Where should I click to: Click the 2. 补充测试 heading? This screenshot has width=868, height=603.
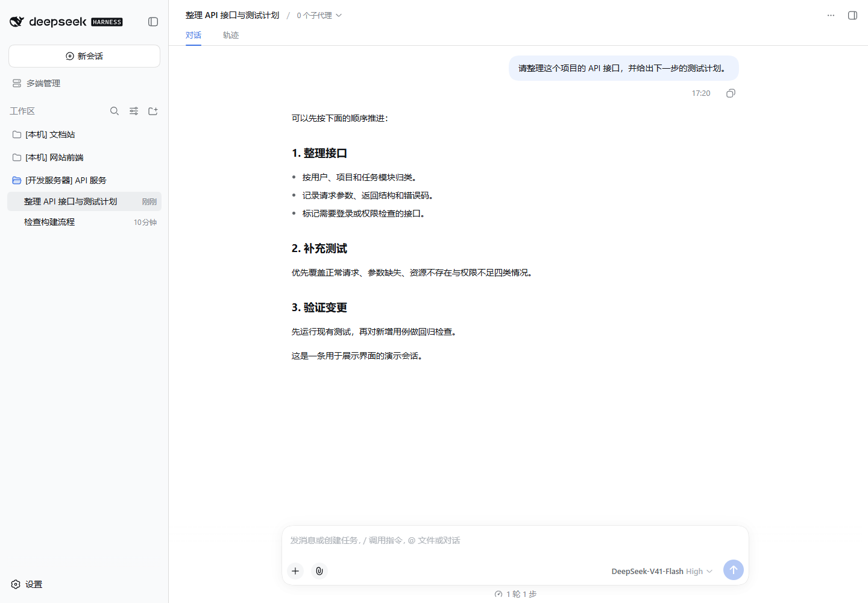319,248
